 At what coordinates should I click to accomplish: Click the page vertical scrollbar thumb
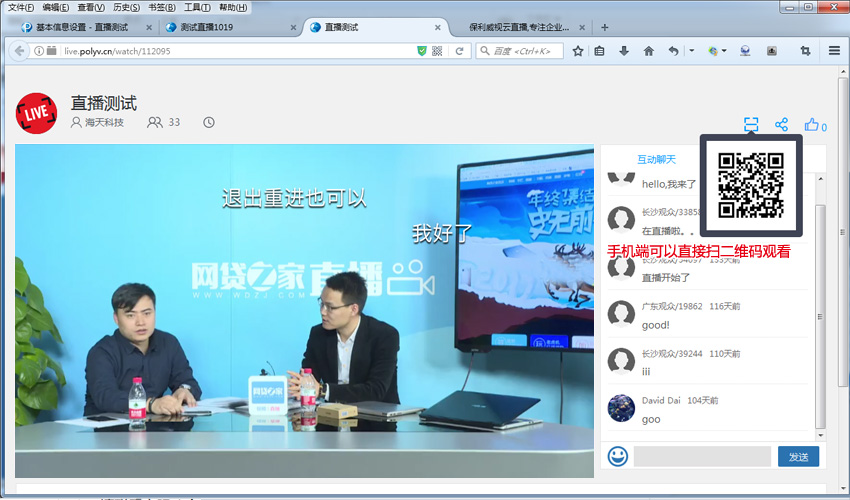842,232
